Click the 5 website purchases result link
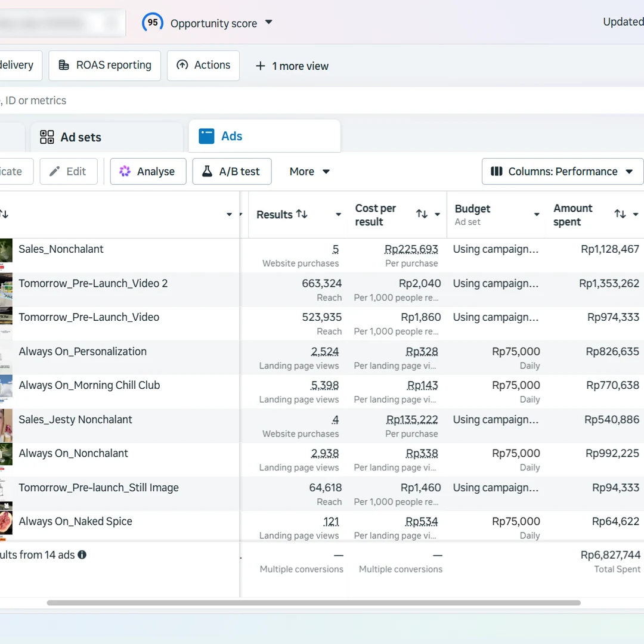Viewport: 644px width, 644px height. pyautogui.click(x=336, y=249)
